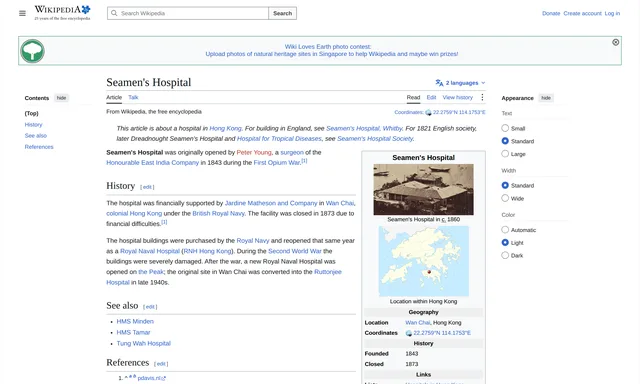Open the Seamen's Hospital 1860 photo
The image size is (640, 384).
pyautogui.click(x=423, y=189)
